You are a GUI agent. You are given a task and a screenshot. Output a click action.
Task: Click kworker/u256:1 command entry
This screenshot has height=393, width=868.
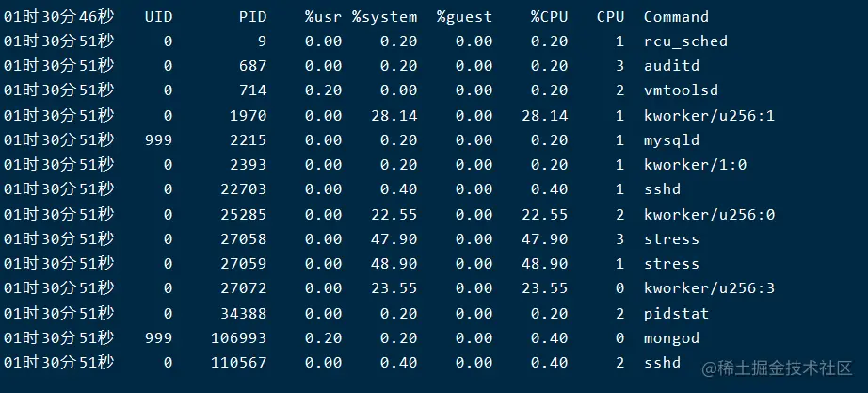click(x=709, y=116)
